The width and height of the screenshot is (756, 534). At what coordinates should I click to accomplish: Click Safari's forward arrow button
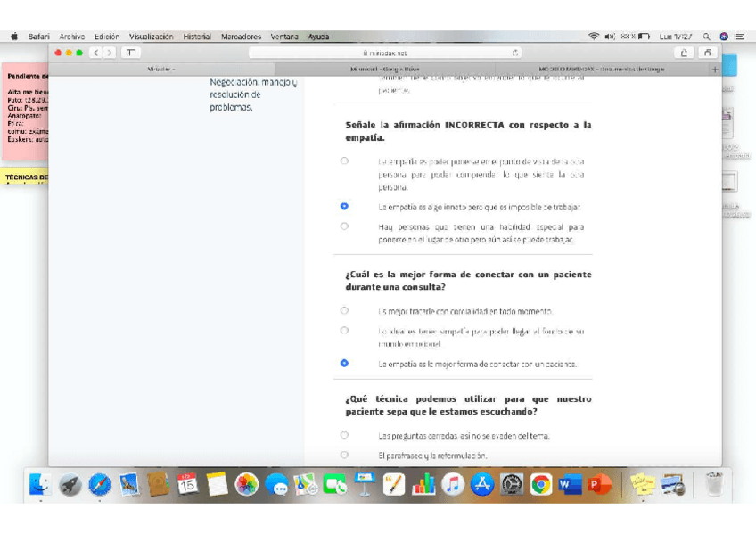tap(110, 53)
